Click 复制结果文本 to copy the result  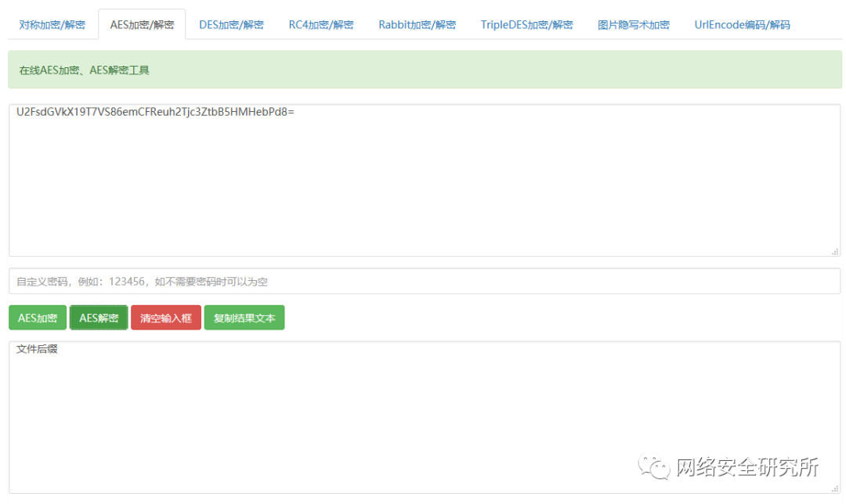[244, 318]
